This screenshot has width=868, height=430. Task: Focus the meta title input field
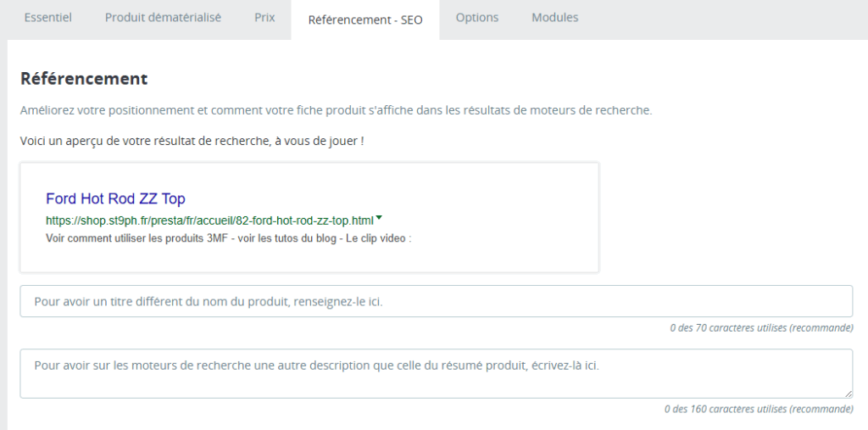pyautogui.click(x=436, y=301)
